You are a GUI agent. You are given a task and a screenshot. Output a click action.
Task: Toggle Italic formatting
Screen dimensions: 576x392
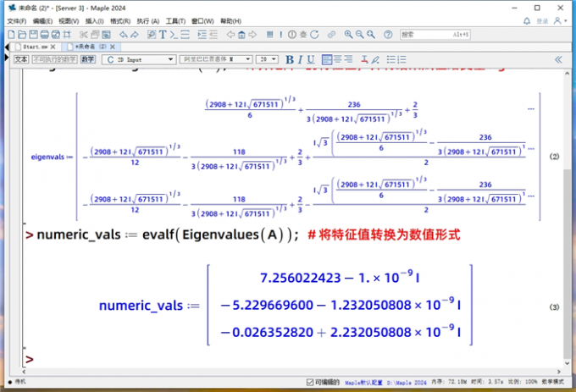(300, 59)
